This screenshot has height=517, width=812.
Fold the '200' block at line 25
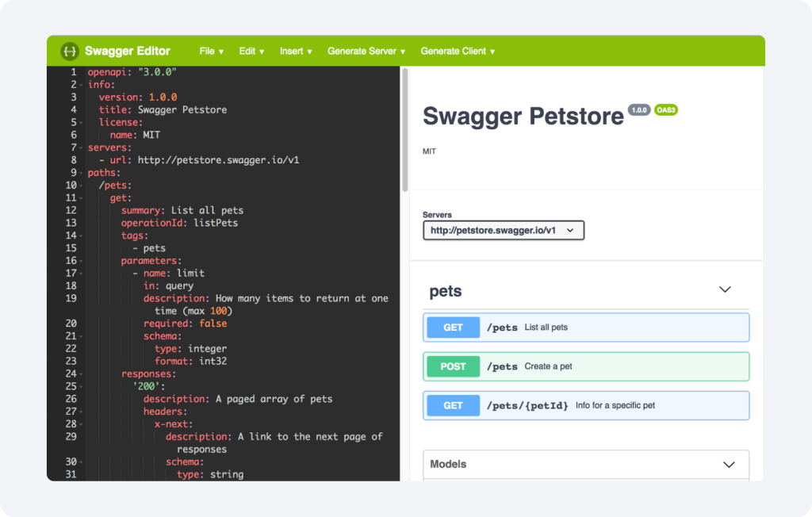point(81,387)
